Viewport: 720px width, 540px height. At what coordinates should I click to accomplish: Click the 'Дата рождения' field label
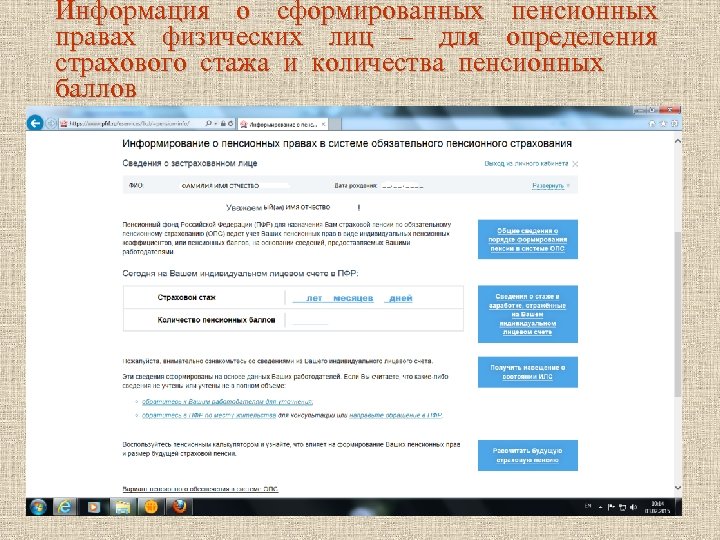[355, 186]
